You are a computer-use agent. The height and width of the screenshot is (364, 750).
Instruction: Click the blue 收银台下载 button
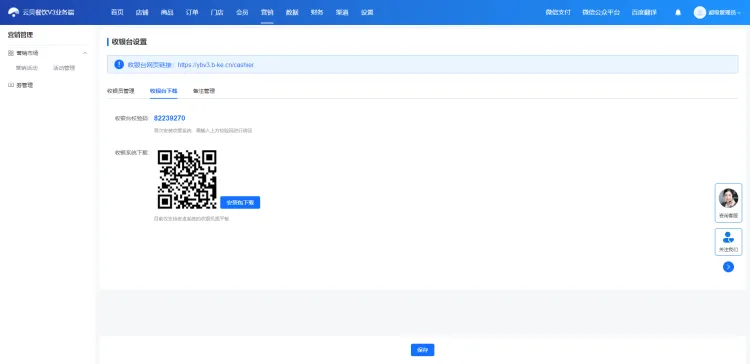[x=240, y=202]
